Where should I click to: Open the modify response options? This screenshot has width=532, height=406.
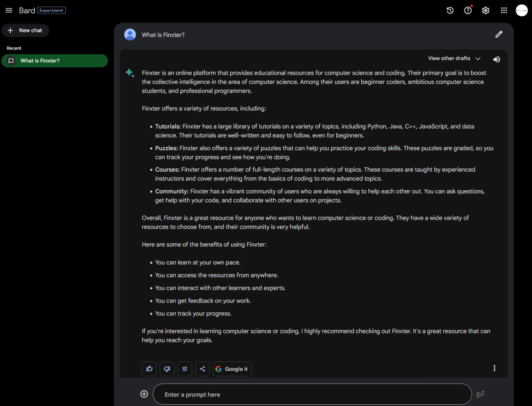tap(185, 369)
